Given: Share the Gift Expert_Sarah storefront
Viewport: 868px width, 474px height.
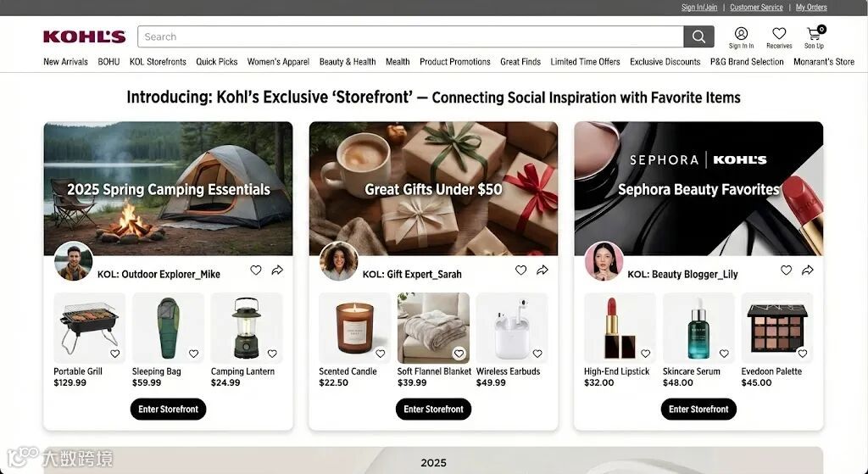Looking at the screenshot, I should [x=542, y=270].
